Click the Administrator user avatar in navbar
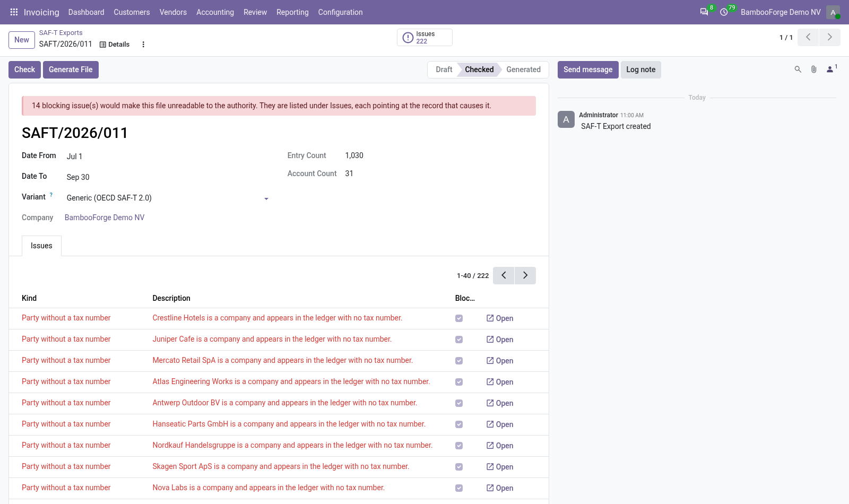849x504 pixels. 833,12
